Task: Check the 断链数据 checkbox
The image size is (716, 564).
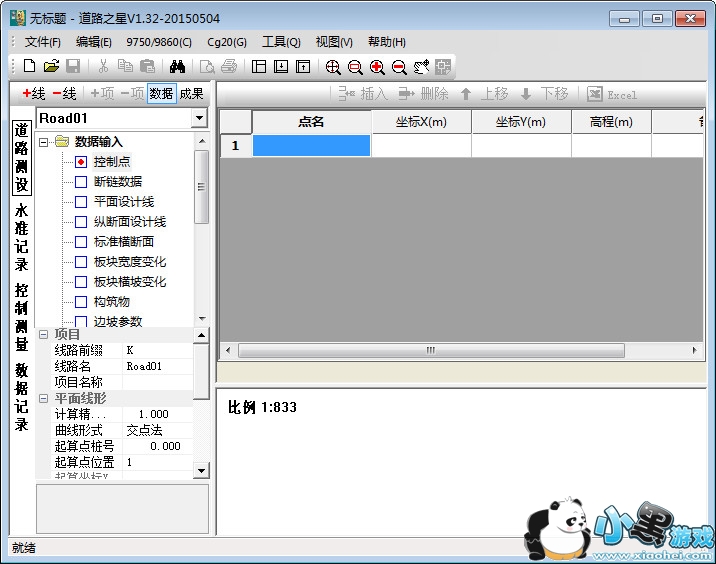Action: coord(81,182)
